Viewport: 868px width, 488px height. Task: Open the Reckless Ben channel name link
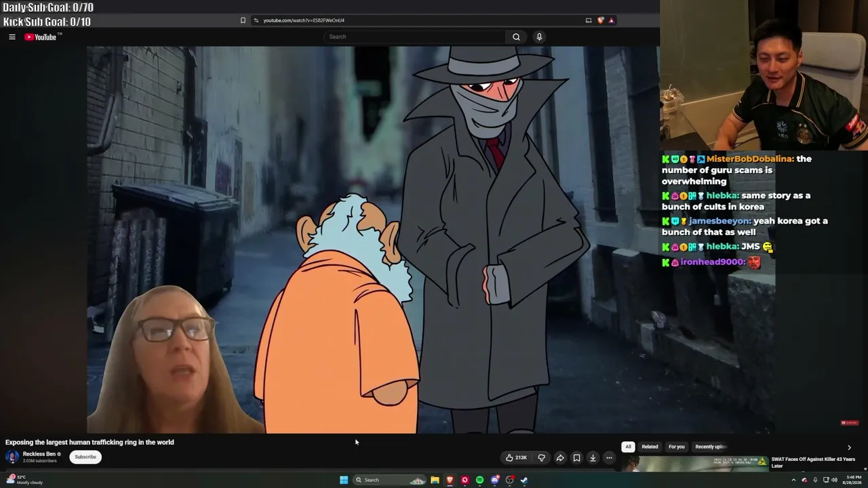point(39,454)
